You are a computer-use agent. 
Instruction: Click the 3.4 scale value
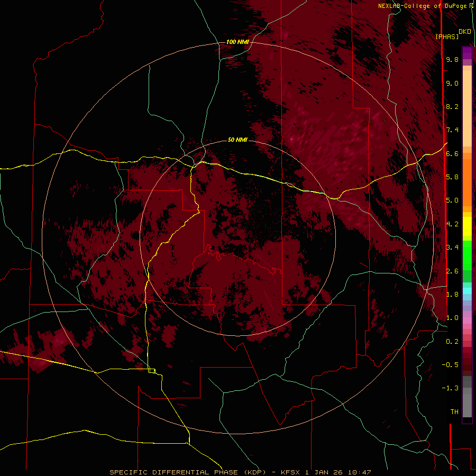click(x=452, y=248)
